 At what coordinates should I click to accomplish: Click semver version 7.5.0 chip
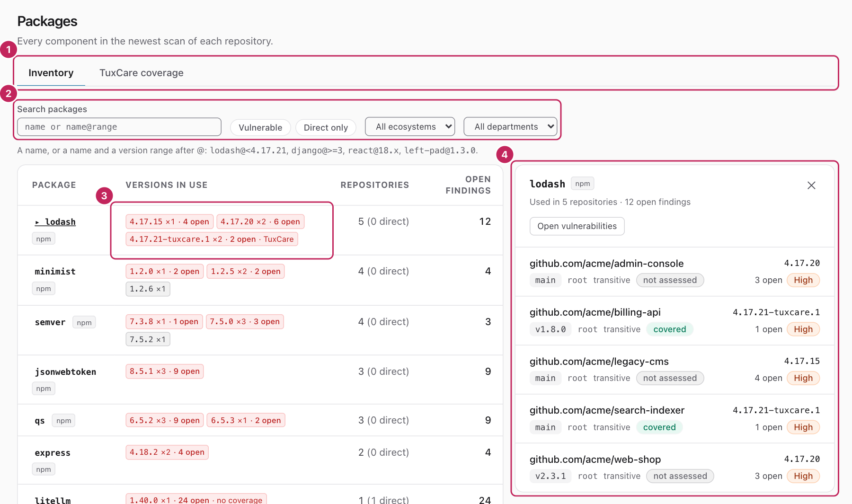(245, 322)
